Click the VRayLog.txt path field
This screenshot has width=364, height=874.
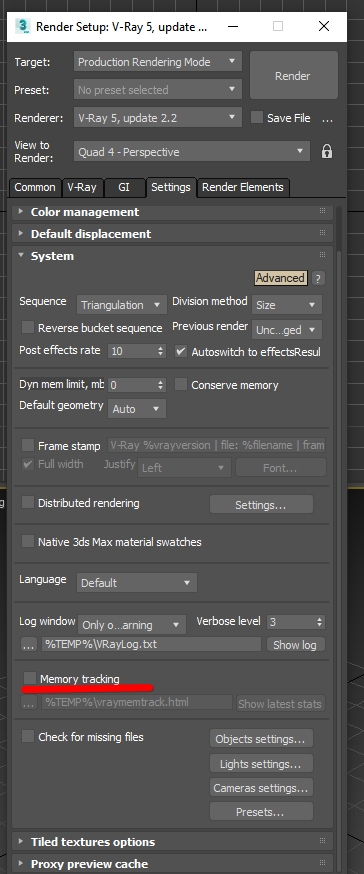point(152,644)
